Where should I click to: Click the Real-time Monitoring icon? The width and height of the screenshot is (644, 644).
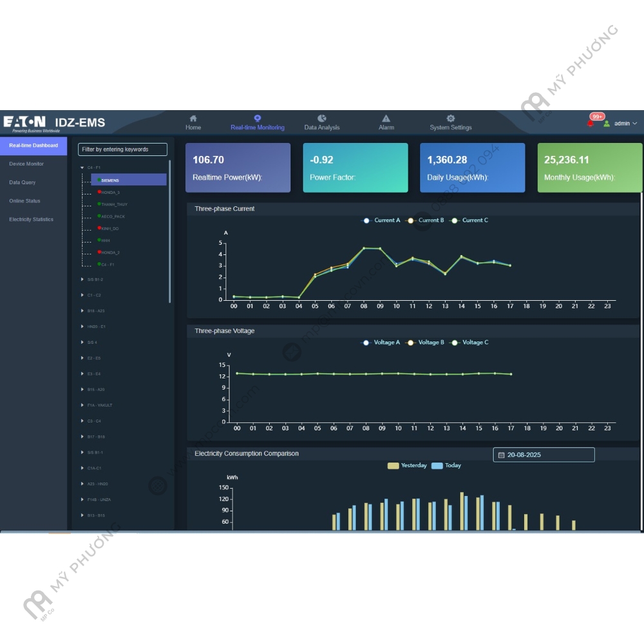pyautogui.click(x=258, y=118)
